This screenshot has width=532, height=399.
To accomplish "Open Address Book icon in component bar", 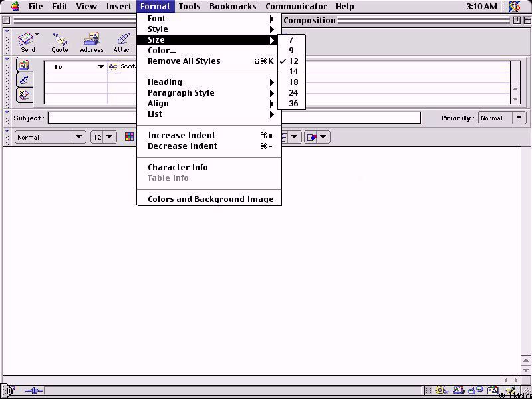I will (x=493, y=391).
